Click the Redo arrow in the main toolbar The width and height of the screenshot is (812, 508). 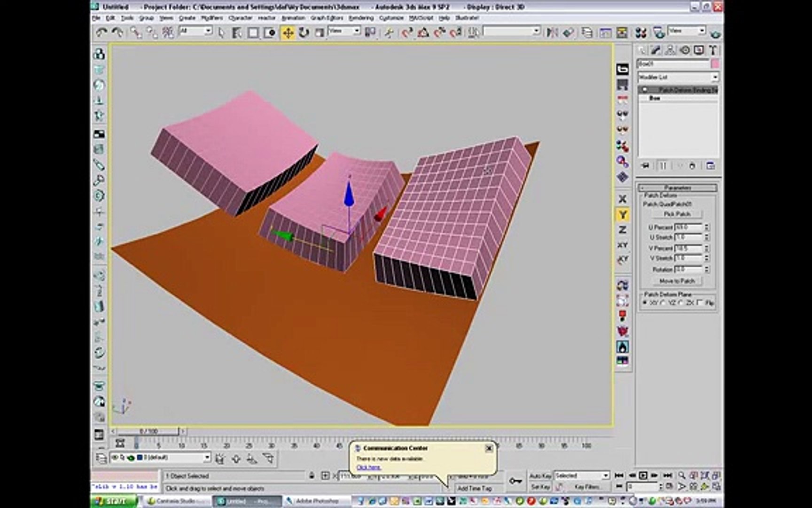coord(117,32)
